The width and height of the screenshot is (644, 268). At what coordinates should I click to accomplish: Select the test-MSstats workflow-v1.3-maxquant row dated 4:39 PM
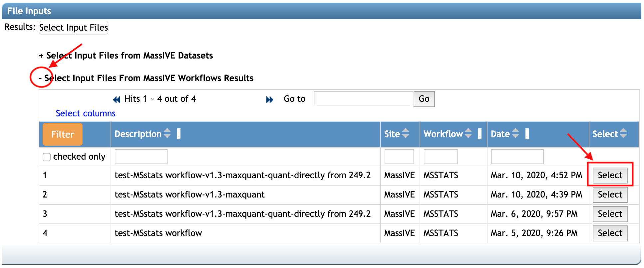[610, 195]
